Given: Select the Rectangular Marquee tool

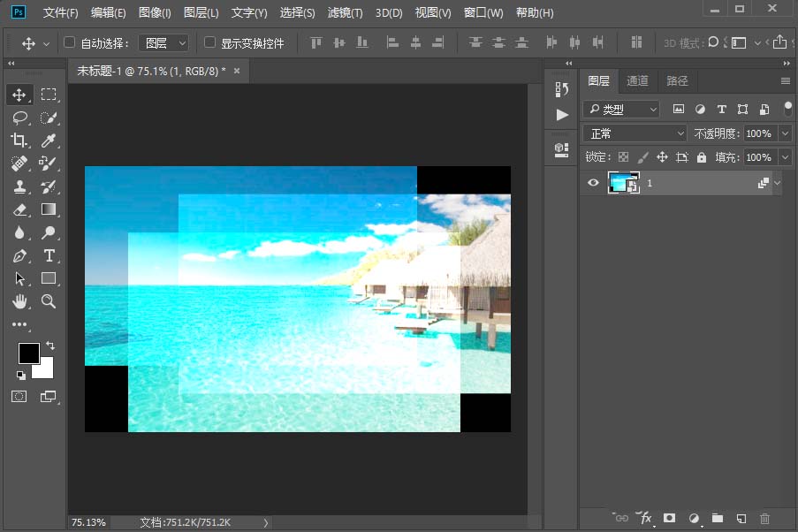Looking at the screenshot, I should [x=49, y=95].
